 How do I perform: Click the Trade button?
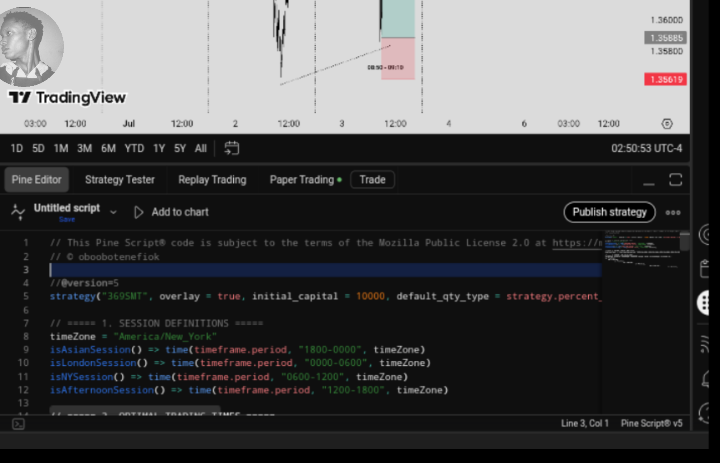click(372, 180)
